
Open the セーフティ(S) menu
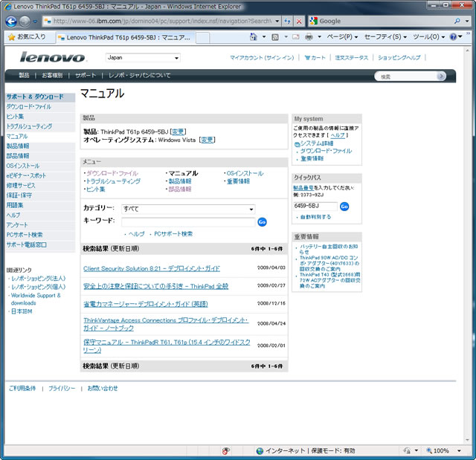[x=385, y=37]
